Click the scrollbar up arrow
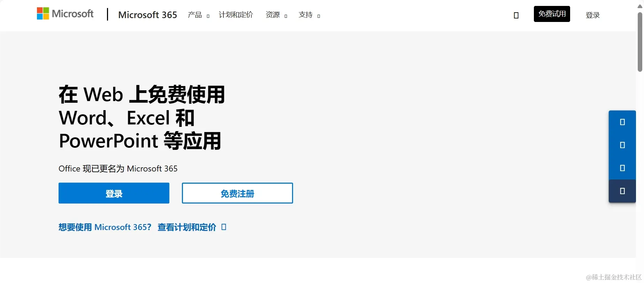Image resolution: width=644 pixels, height=283 pixels. click(x=640, y=6)
